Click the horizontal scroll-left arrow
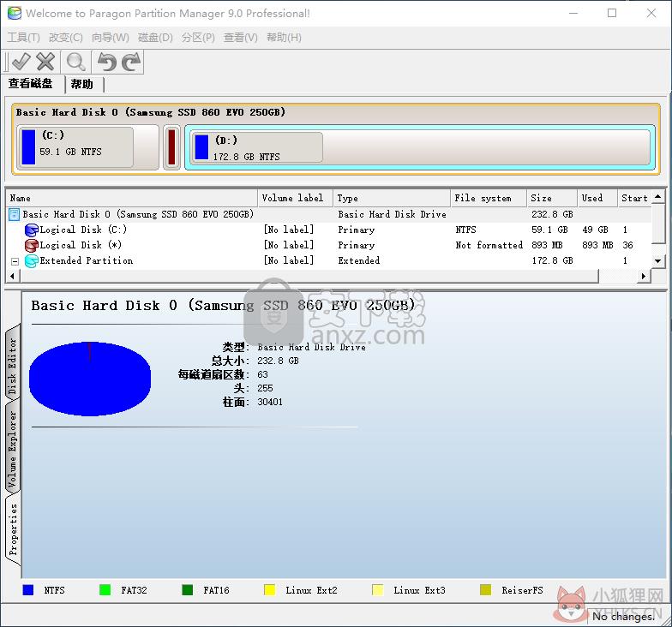 click(12, 276)
